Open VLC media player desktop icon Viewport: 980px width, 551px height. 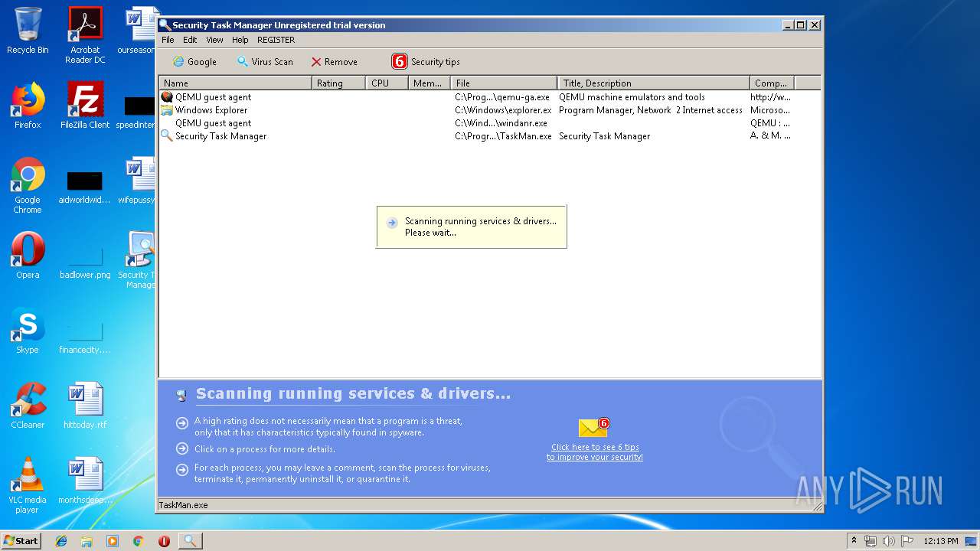(x=28, y=485)
